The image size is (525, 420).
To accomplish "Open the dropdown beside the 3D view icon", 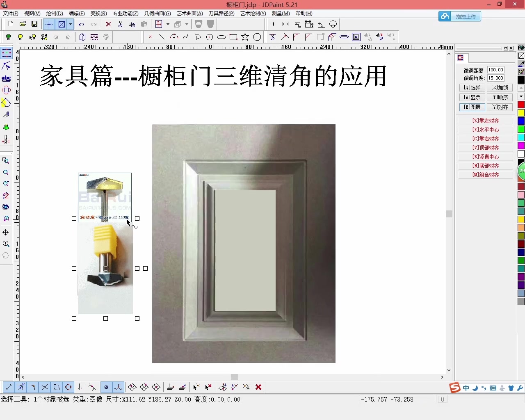I will pos(187,24).
